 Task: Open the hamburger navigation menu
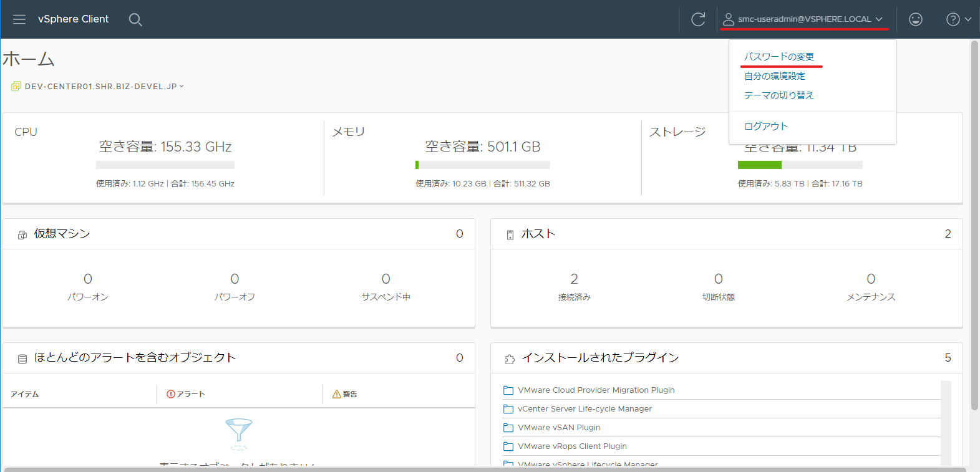click(x=19, y=19)
